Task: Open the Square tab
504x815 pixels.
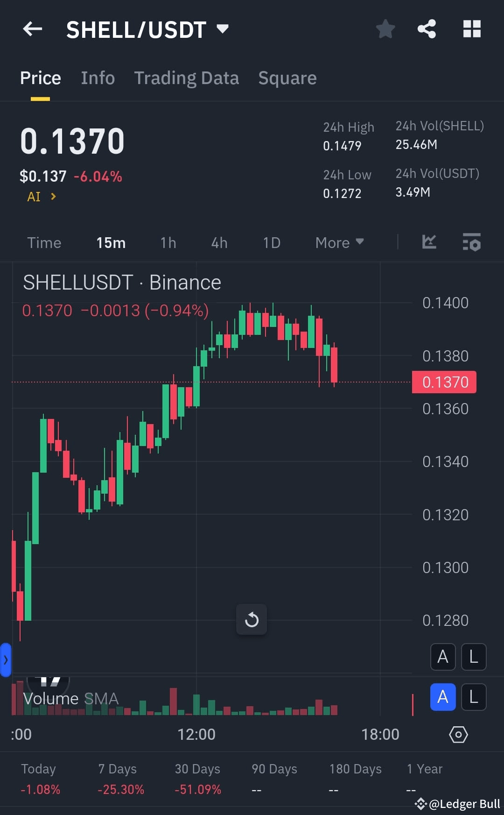Action: [287, 78]
